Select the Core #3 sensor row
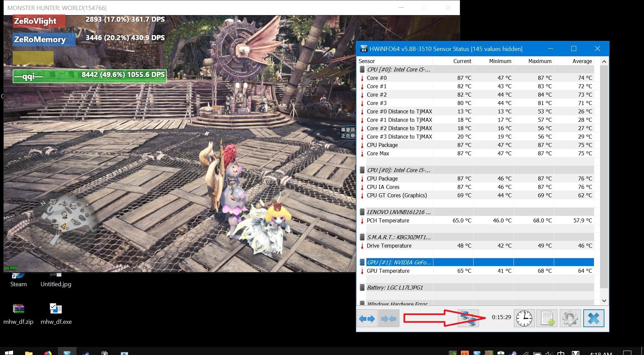The image size is (644, 355). pos(476,103)
